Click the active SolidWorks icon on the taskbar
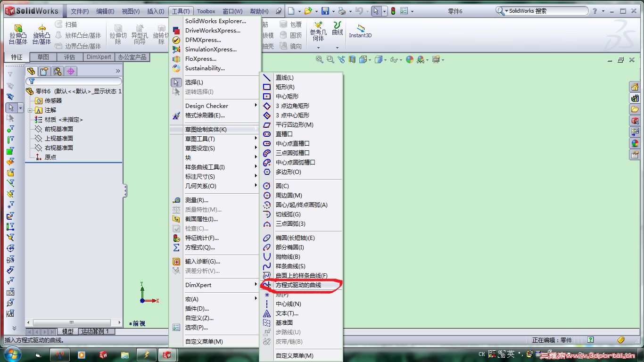This screenshot has width=644, height=362. tap(166, 354)
